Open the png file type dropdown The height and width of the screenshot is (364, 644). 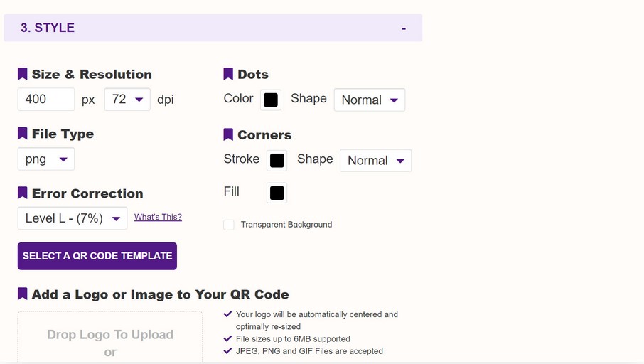(46, 159)
